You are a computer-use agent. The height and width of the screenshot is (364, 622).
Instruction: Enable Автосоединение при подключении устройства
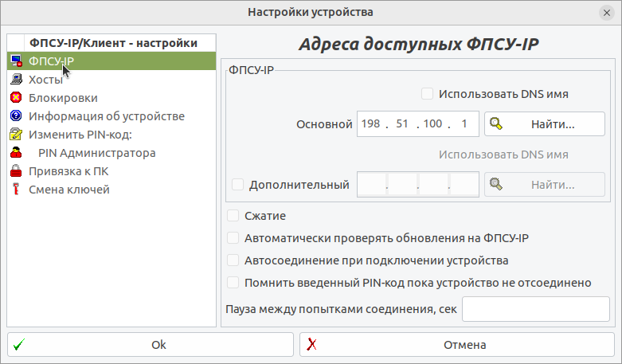click(233, 260)
